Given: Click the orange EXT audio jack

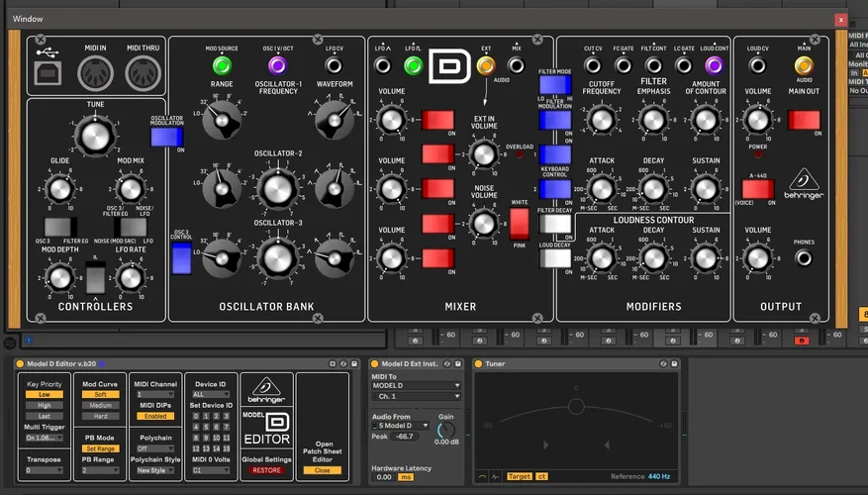Looking at the screenshot, I should point(486,65).
